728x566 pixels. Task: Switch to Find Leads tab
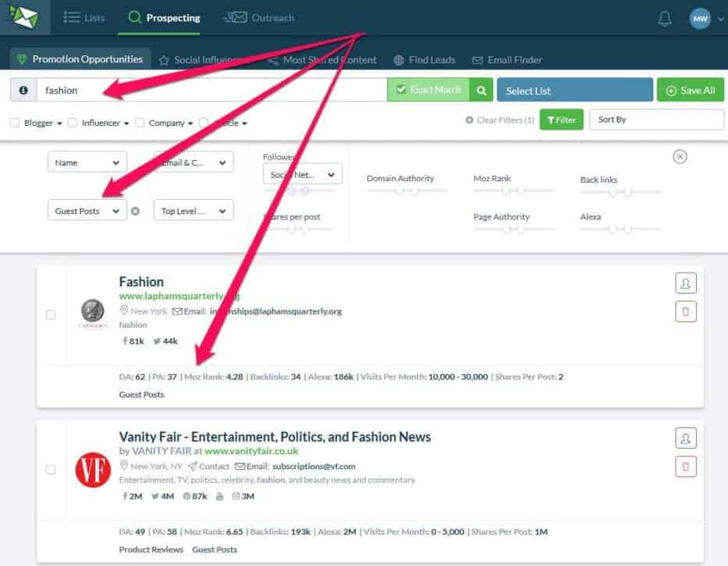[424, 60]
